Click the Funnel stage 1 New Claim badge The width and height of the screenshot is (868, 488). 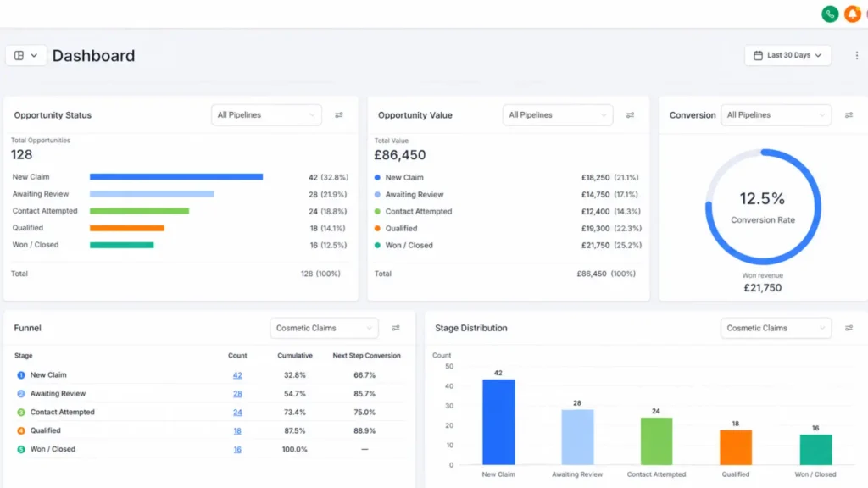21,375
